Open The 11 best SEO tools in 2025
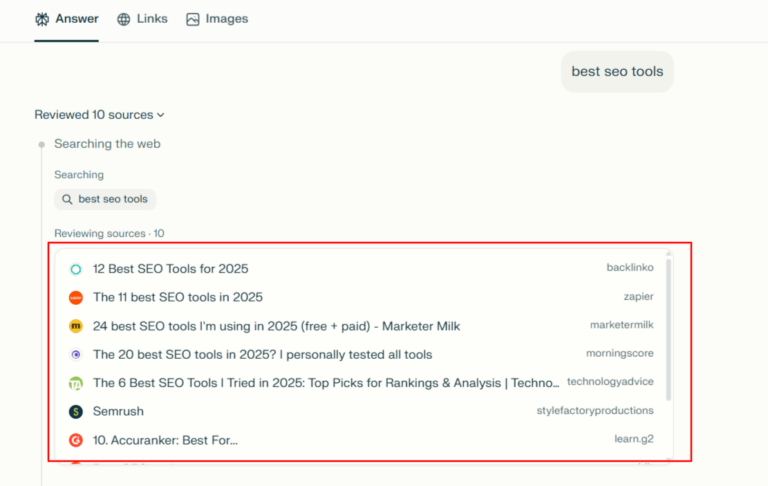The height and width of the screenshot is (486, 768). 178,297
